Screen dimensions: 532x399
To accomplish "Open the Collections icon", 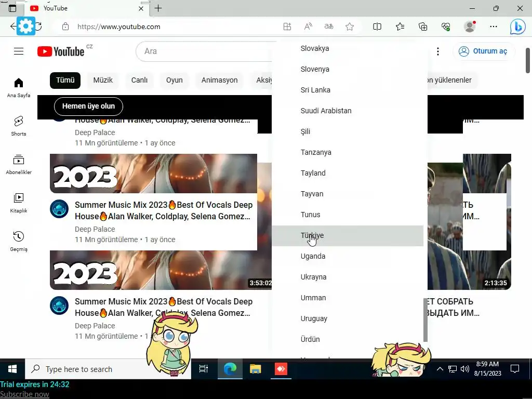I will coord(423,26).
